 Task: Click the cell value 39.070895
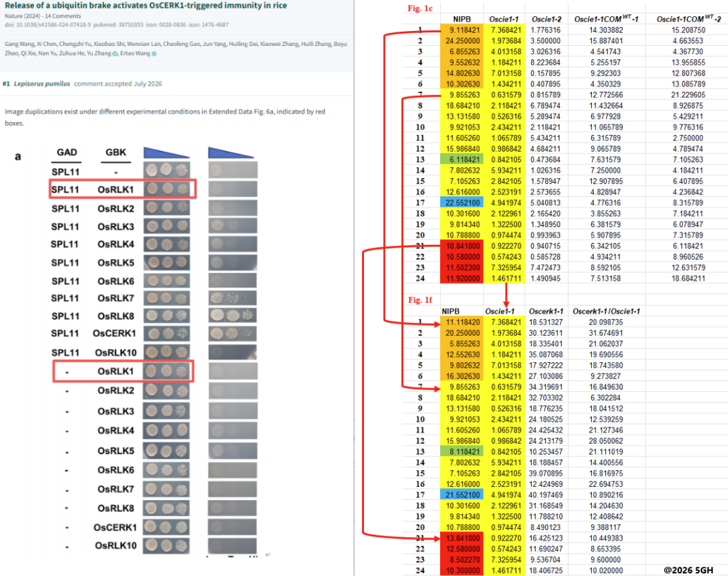[545, 473]
